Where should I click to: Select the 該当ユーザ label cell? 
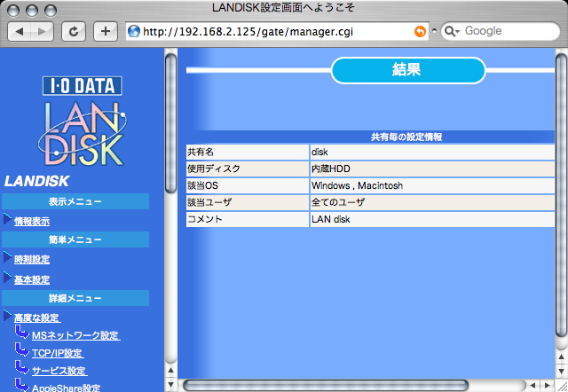pos(248,202)
